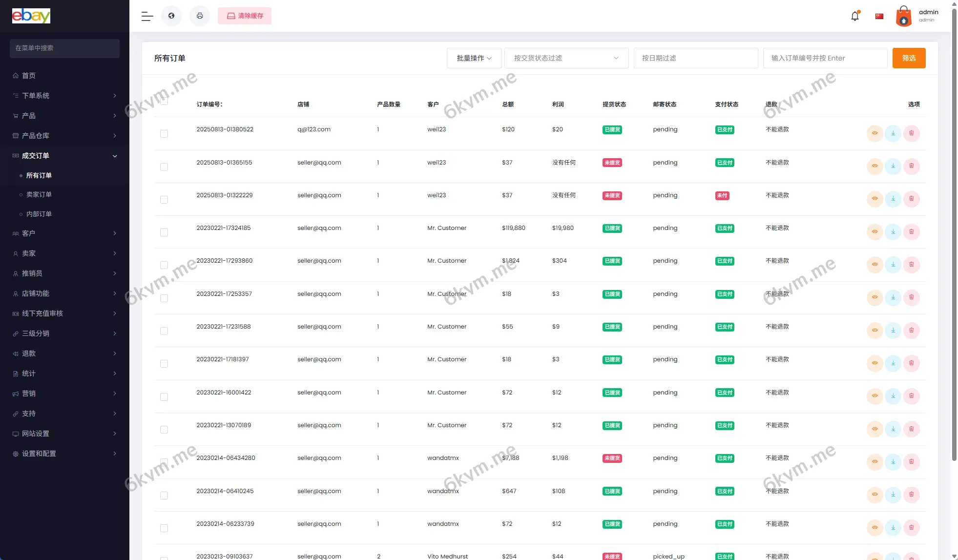Click the admin avatar shopping bag icon
Screen dimensions: 958x560
point(904,16)
